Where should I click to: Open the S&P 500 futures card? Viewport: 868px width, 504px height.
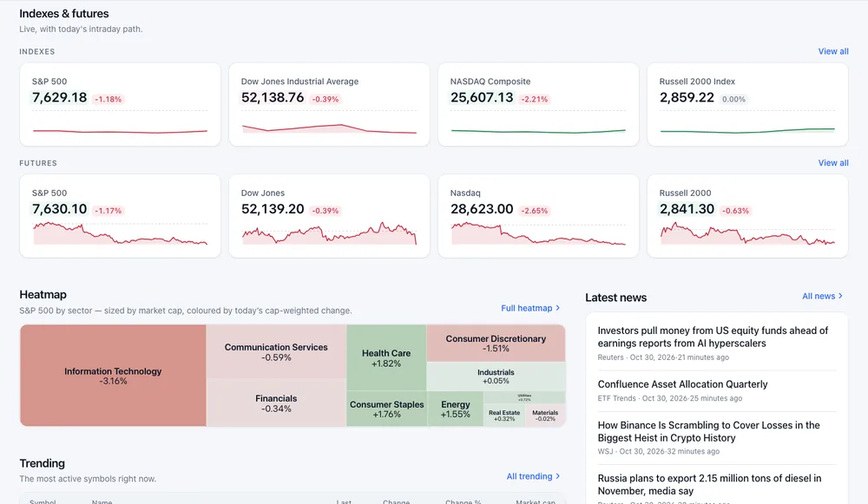(120, 216)
